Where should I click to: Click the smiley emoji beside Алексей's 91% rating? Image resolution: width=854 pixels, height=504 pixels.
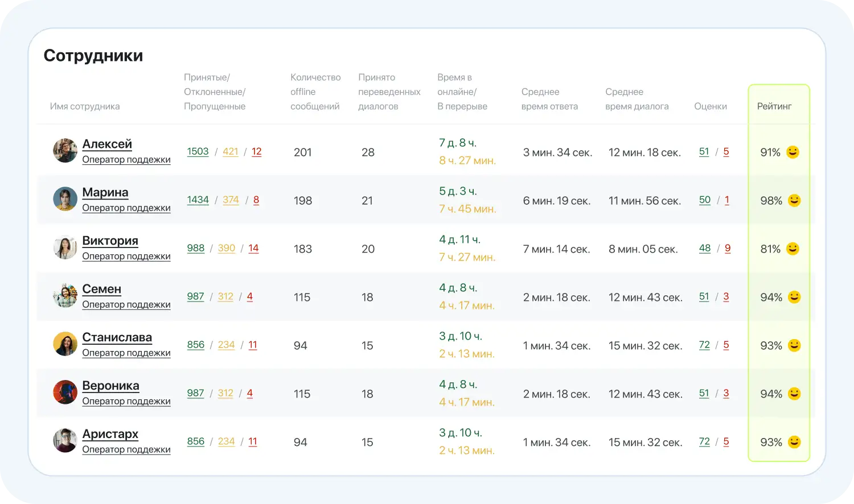click(x=793, y=152)
